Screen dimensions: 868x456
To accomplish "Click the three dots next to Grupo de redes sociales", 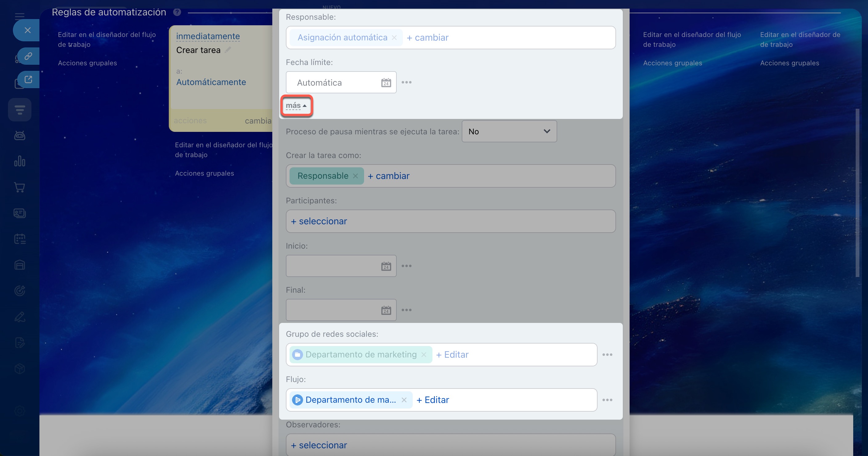I will (x=607, y=355).
